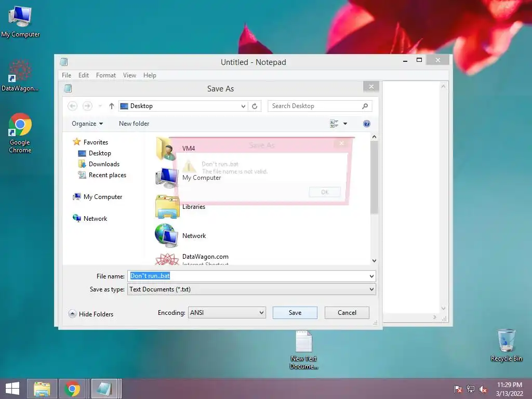Screen dimensions: 532x399
Task: Click the Save button
Action: (x=295, y=312)
